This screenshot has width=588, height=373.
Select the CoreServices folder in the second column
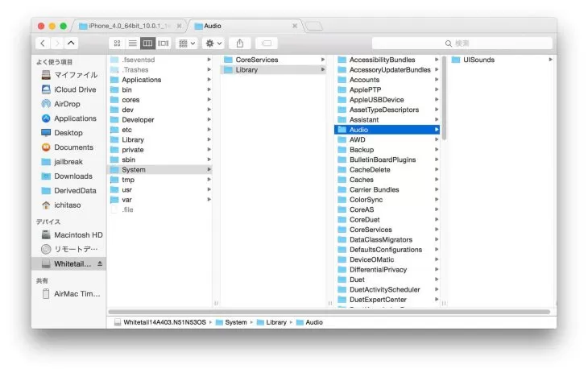[x=274, y=60]
